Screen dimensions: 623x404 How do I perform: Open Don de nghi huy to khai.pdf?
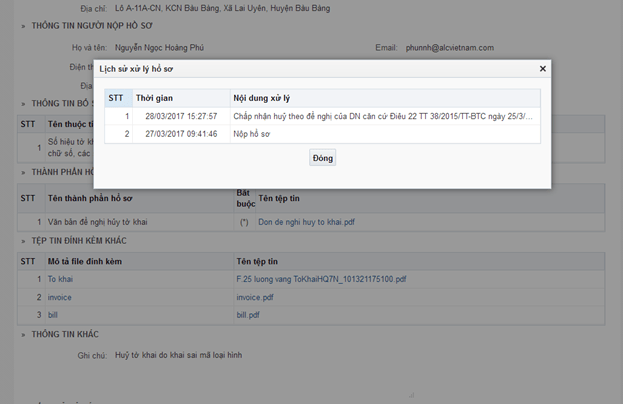pyautogui.click(x=306, y=220)
